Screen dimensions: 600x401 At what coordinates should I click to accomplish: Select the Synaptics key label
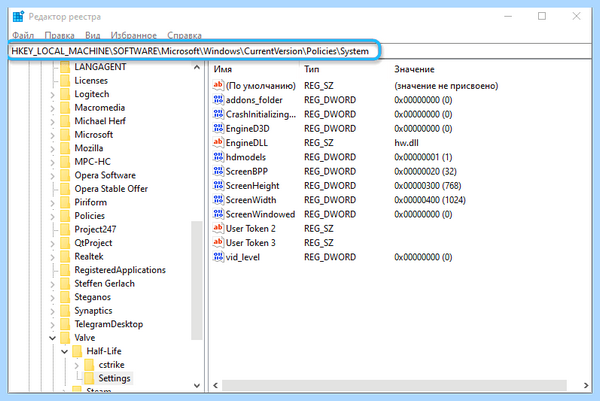[93, 310]
